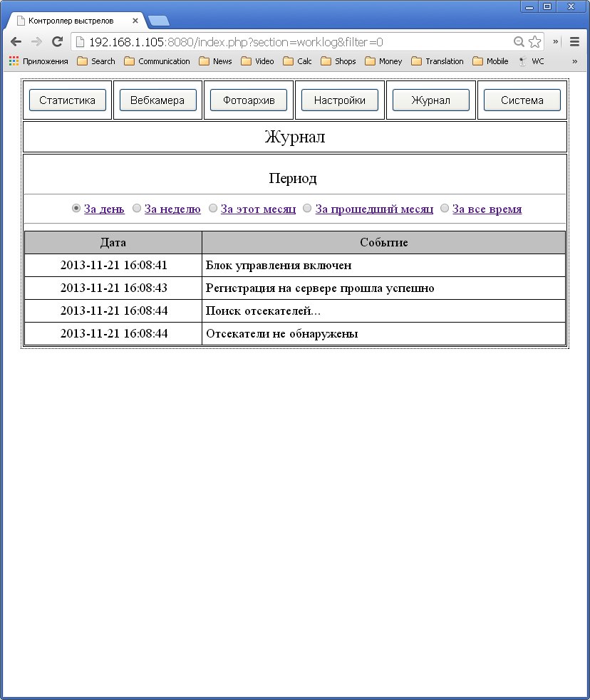The image size is (590, 700).
Task: Open the Настройки page
Action: point(340,100)
